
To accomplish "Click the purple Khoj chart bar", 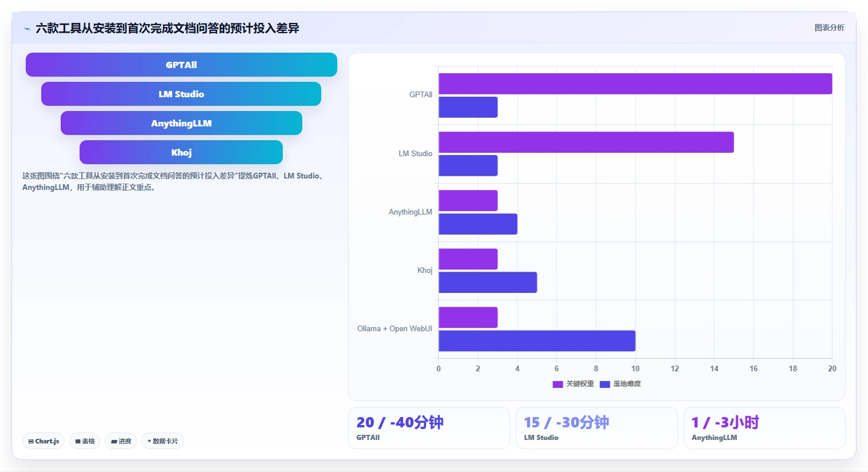I will click(x=468, y=259).
